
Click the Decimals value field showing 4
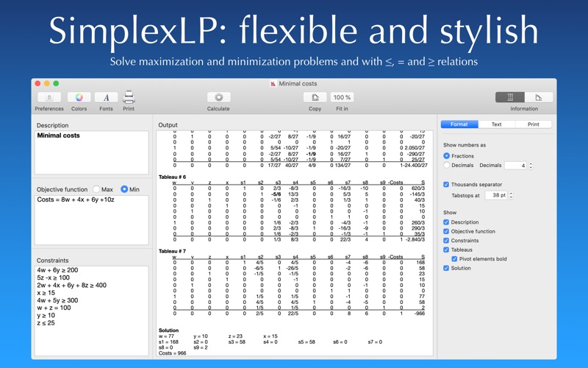point(516,165)
